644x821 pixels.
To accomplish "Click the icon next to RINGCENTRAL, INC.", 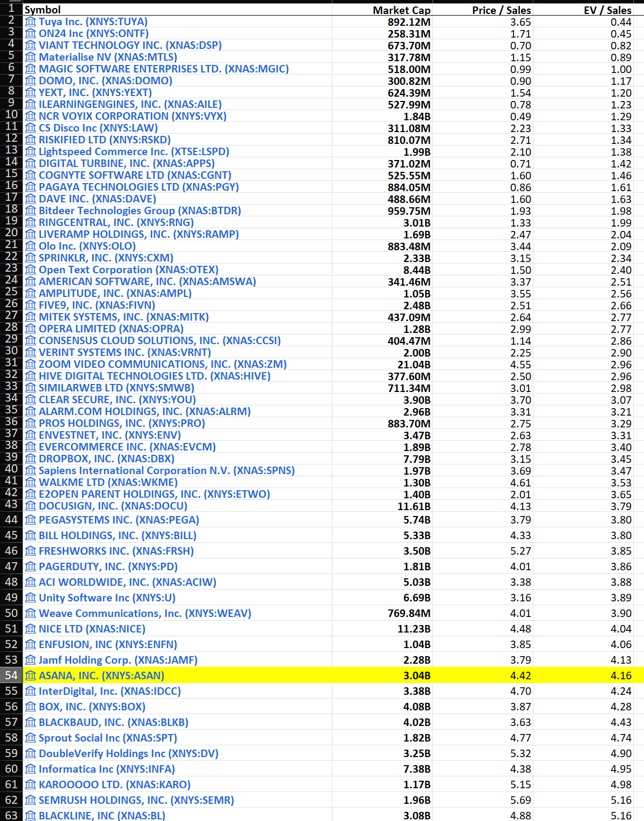I will [31, 222].
